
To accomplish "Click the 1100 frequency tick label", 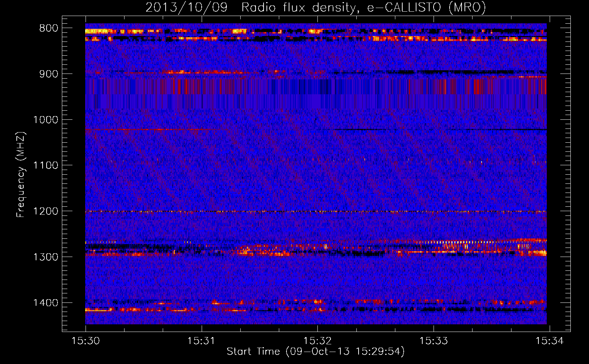I will (46, 166).
